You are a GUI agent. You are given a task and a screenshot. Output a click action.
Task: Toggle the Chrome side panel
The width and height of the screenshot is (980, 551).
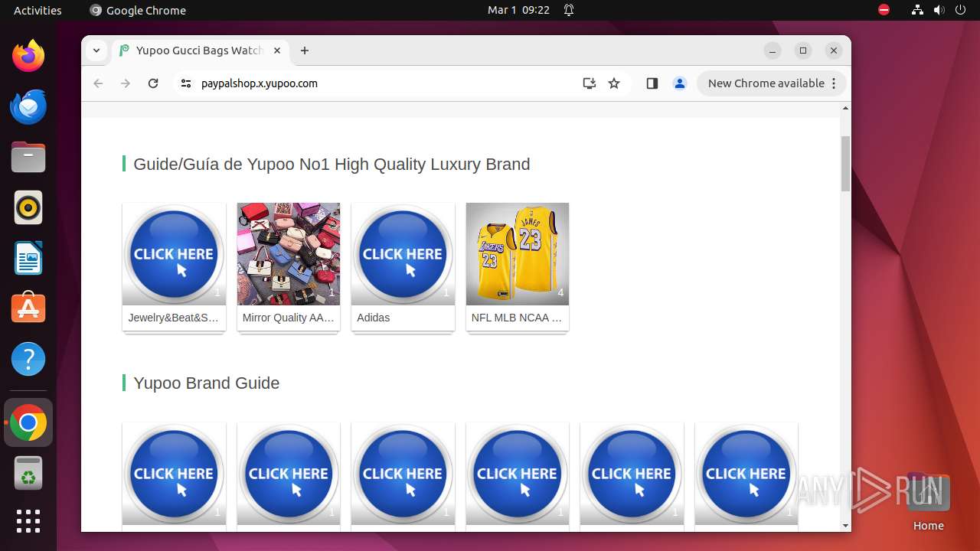coord(652,83)
